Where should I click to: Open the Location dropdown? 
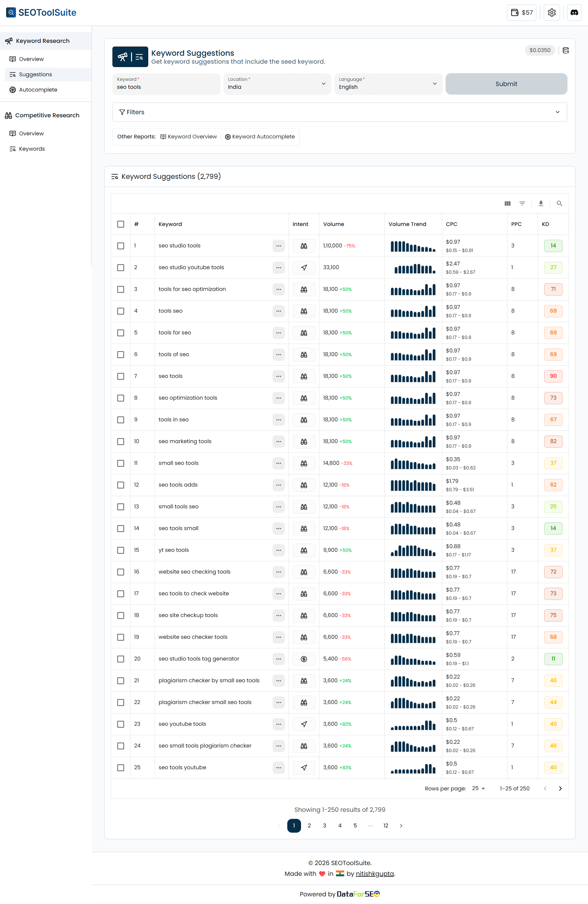(x=277, y=84)
